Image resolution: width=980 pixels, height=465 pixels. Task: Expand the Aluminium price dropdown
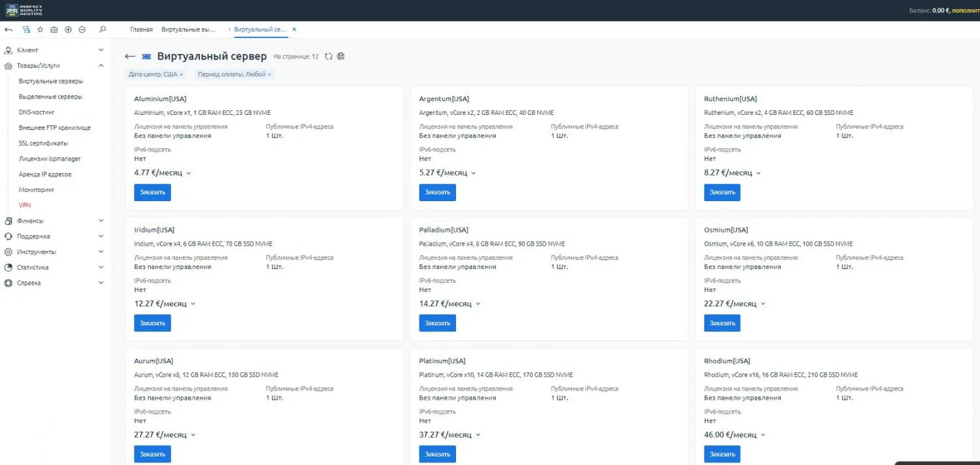188,172
